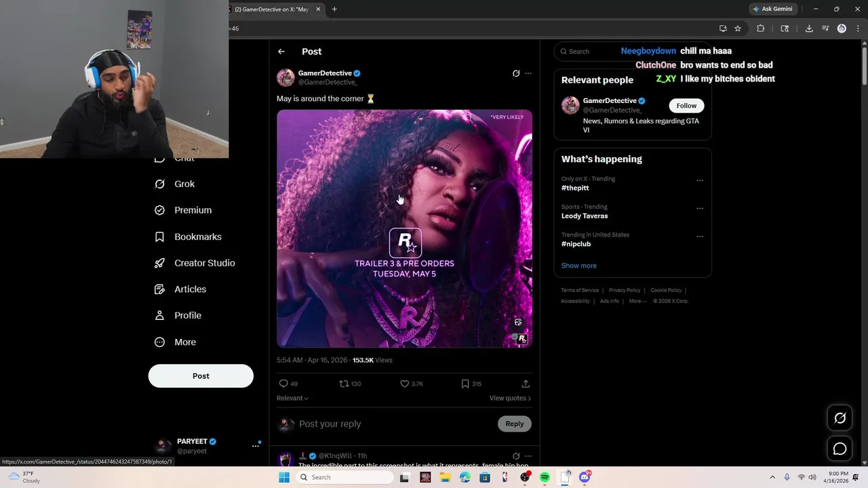Viewport: 868px width, 488px height.
Task: Open Spotify from the taskbar
Action: pos(545,477)
